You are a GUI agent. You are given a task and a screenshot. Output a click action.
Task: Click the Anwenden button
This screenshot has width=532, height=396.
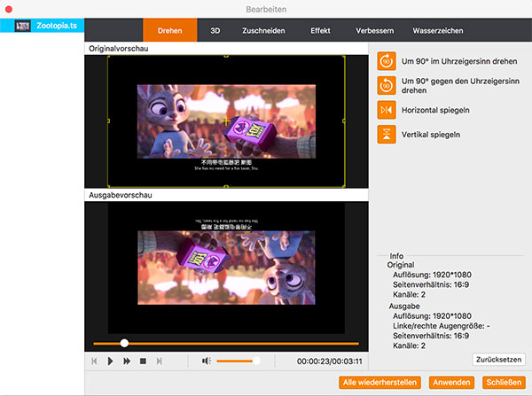coord(451,383)
